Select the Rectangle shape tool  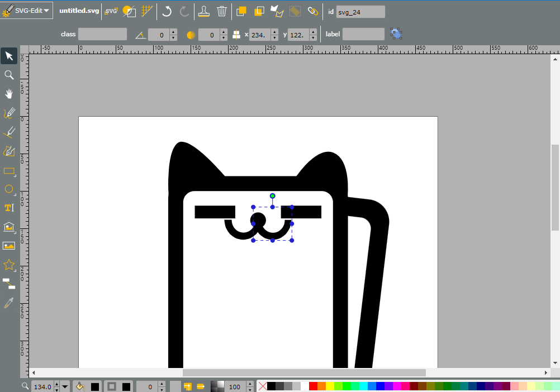(9, 171)
